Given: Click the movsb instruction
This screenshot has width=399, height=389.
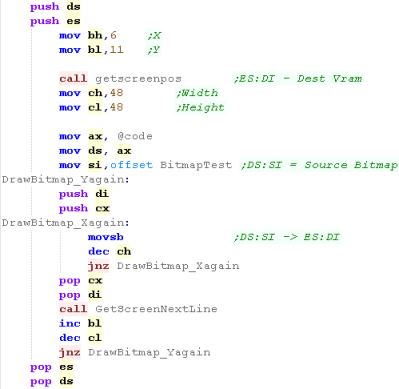Looking at the screenshot, I should (x=106, y=237).
